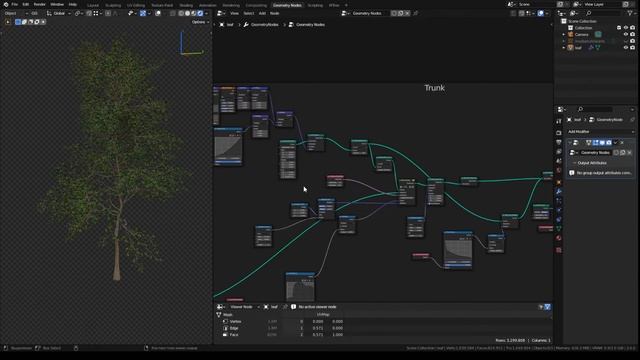The height and width of the screenshot is (360, 640).
Task: Open the Tool properties tab icon
Action: pyautogui.click(x=559, y=122)
